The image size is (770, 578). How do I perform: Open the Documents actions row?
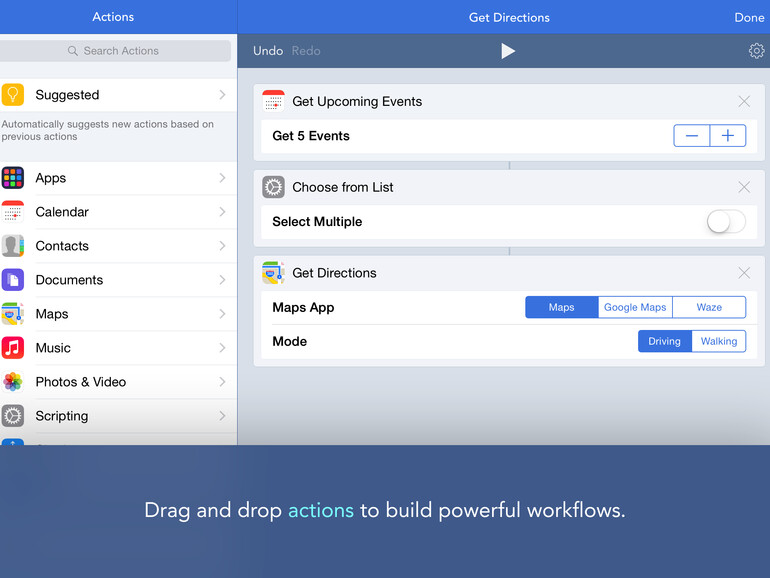pos(118,280)
